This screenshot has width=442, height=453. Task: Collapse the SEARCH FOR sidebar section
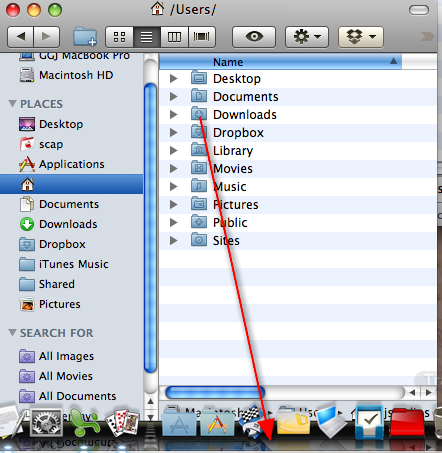[12, 333]
